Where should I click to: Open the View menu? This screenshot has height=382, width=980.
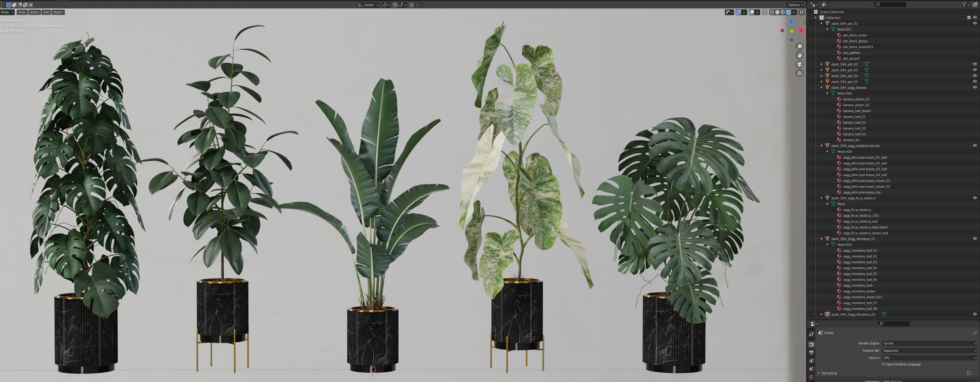point(22,12)
